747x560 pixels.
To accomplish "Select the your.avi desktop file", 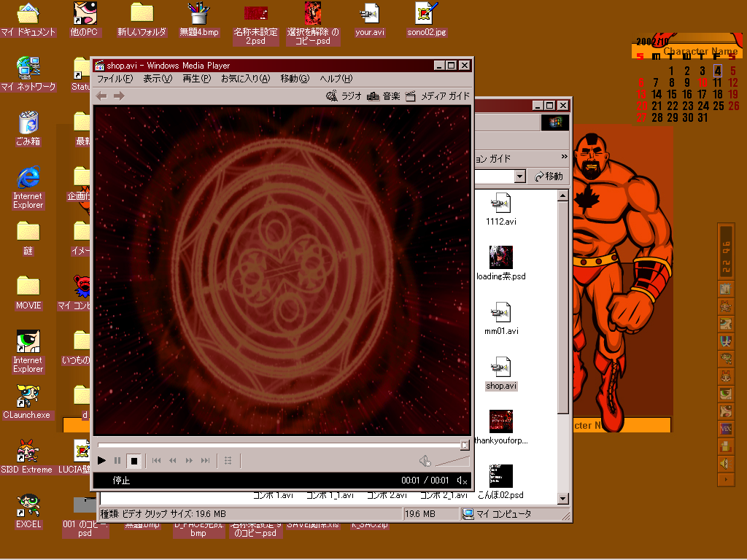I will (x=369, y=20).
